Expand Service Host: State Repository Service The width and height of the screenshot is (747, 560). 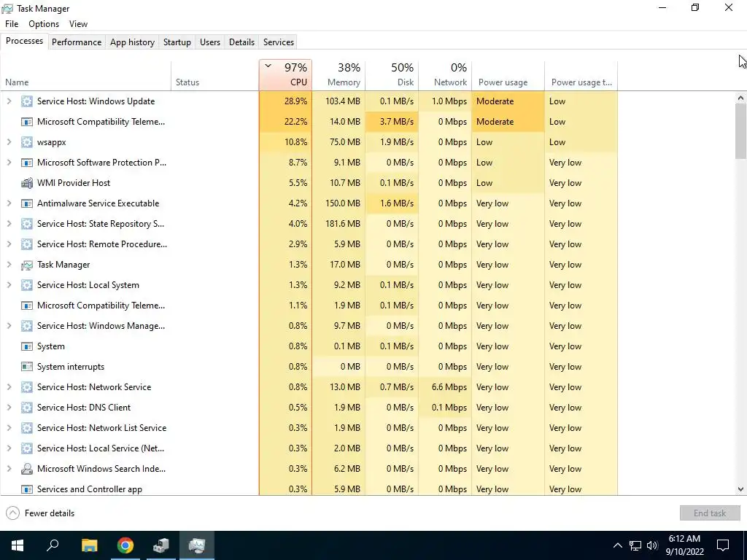pyautogui.click(x=9, y=224)
